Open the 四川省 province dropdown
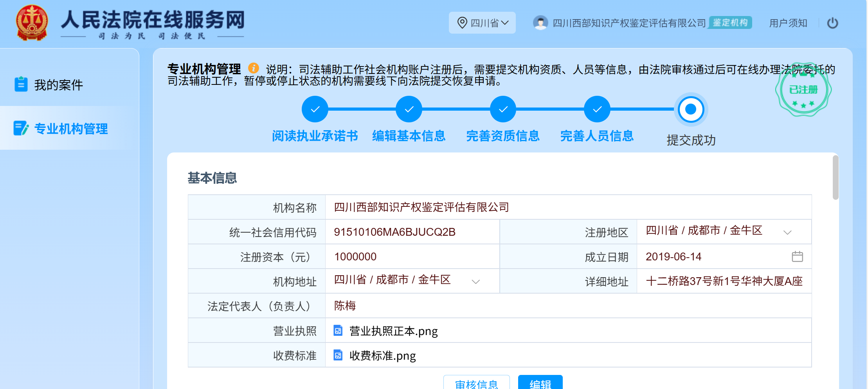Viewport: 868px width, 389px height. (482, 23)
